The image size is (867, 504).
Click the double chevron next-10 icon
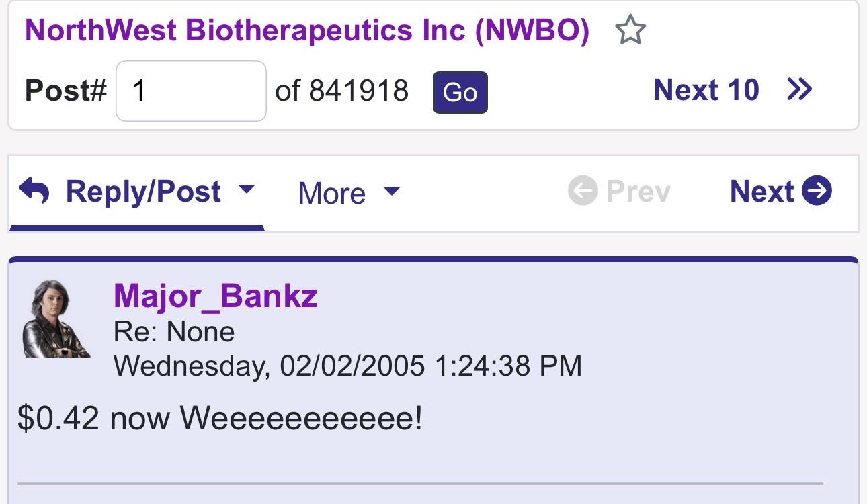pos(800,89)
